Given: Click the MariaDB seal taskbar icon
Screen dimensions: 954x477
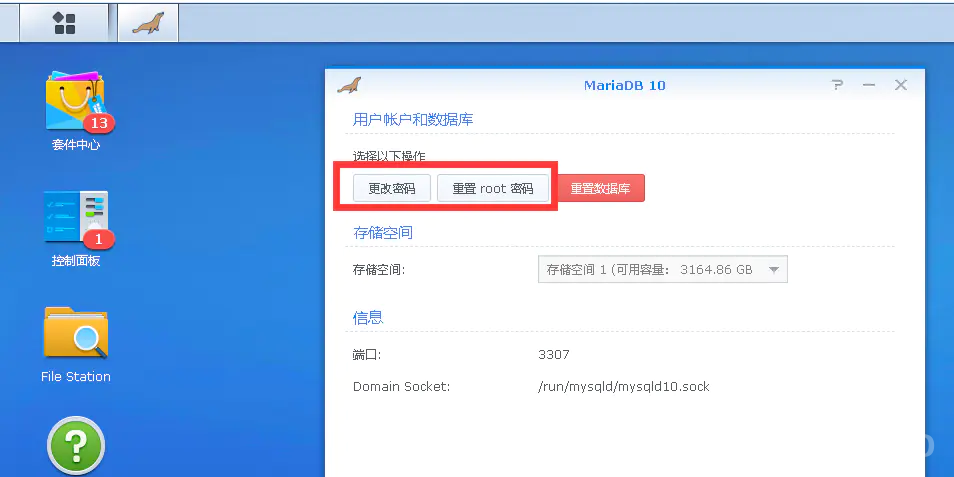Looking at the screenshot, I should [148, 23].
